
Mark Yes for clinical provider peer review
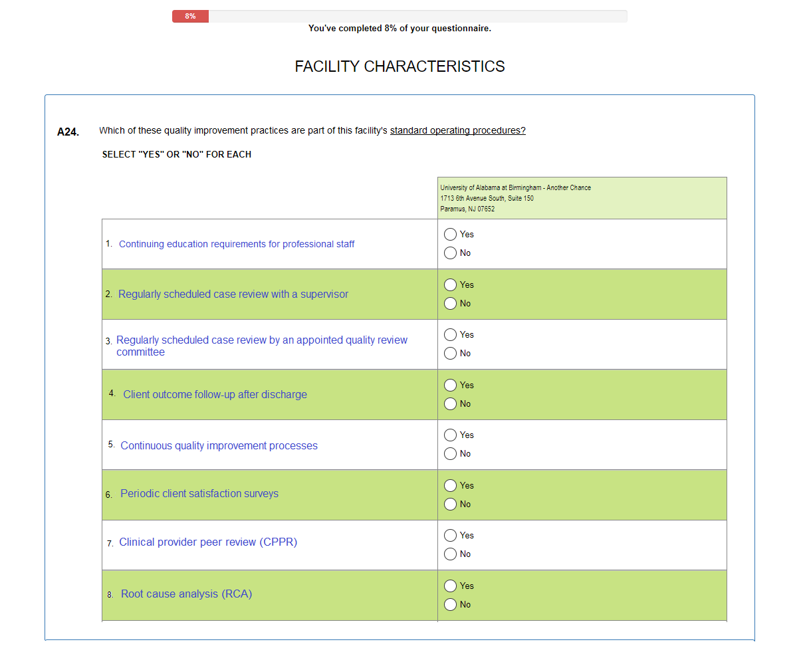pos(450,536)
